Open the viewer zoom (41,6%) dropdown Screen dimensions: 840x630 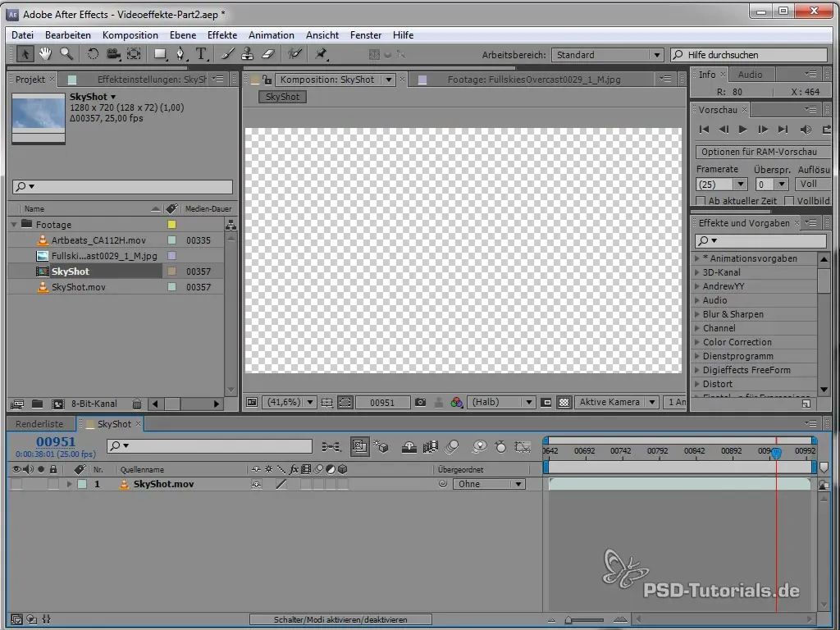pos(289,402)
